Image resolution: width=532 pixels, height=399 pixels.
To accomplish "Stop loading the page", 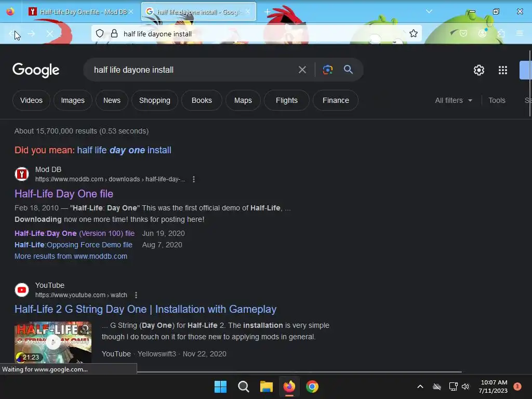I will click(x=49, y=34).
